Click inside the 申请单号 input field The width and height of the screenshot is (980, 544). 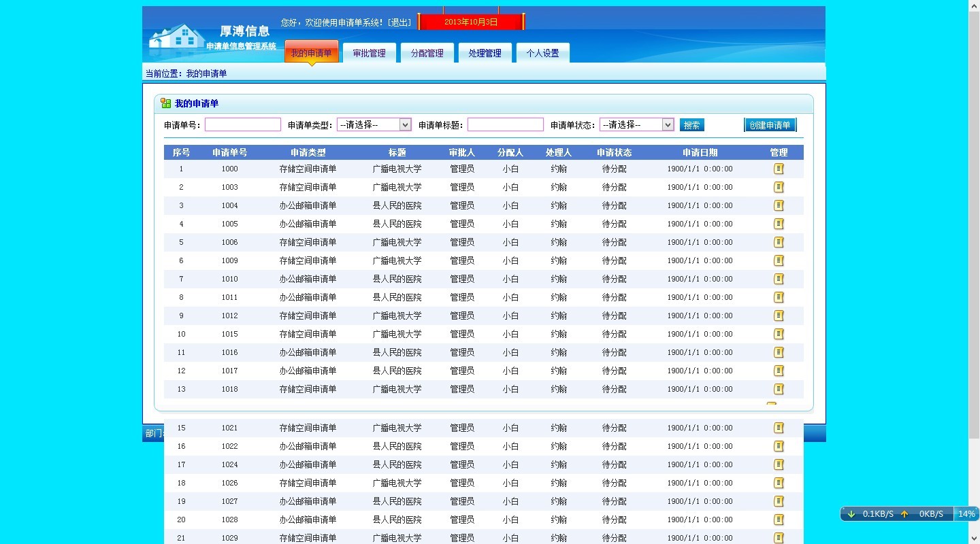point(242,124)
